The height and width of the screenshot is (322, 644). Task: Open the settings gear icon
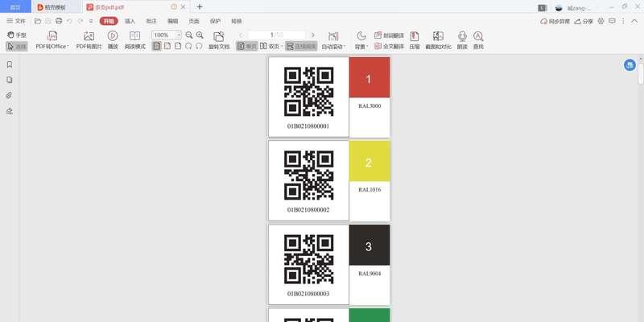(601, 21)
